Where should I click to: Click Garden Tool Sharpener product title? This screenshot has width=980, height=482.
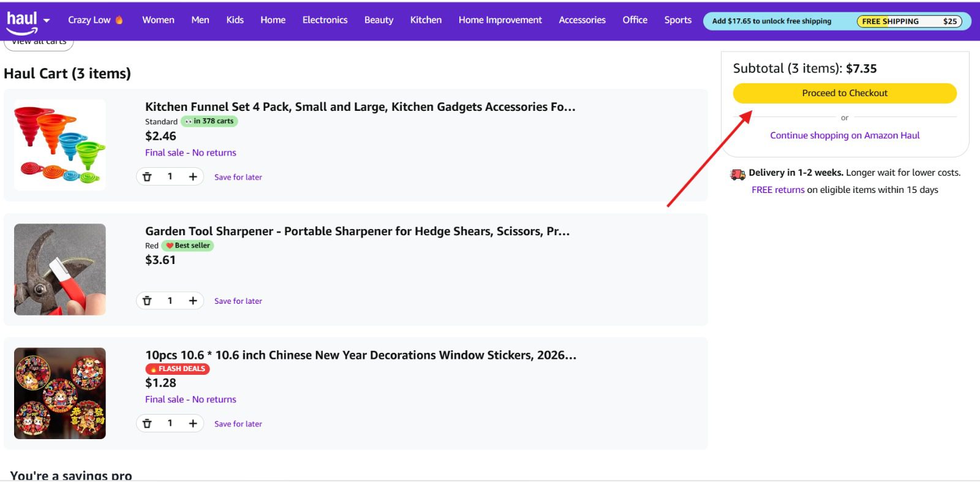357,232
